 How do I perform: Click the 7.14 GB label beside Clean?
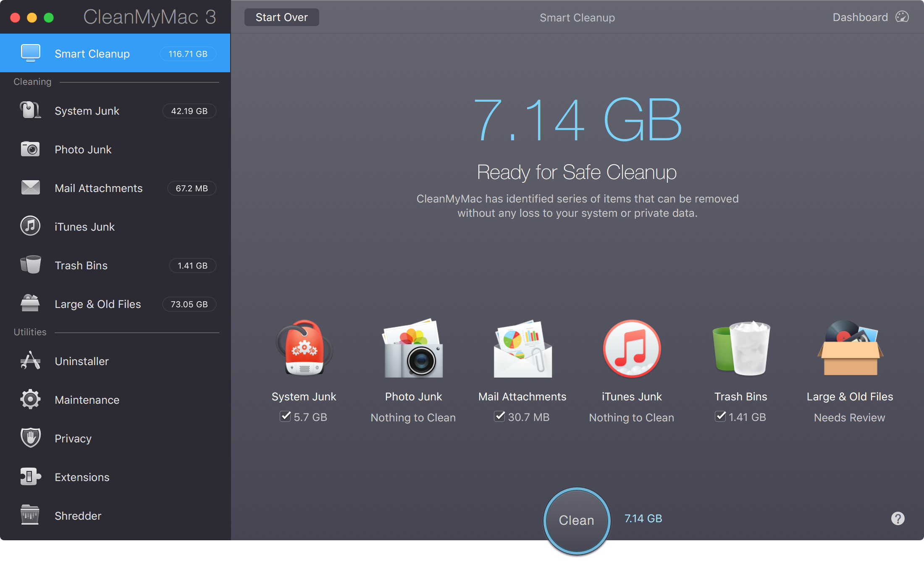(643, 518)
